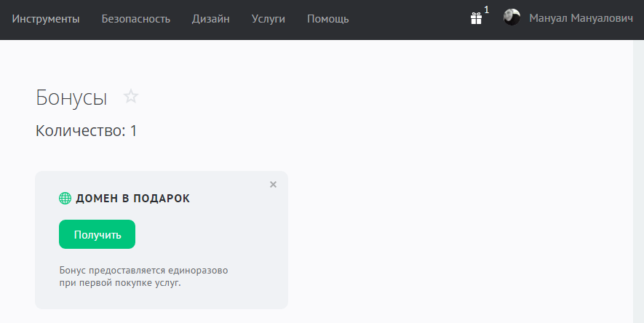Open the Мануал Мануалович profile menu
This screenshot has width=644, height=323.
[581, 18]
